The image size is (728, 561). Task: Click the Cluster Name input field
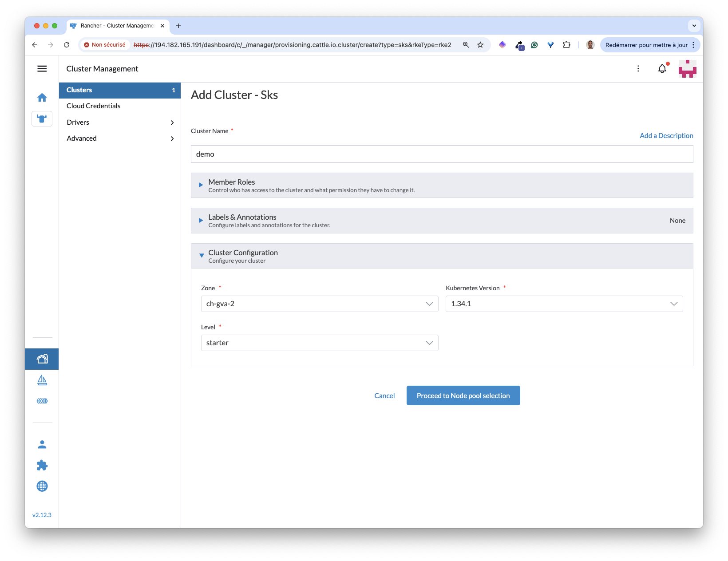coord(442,154)
